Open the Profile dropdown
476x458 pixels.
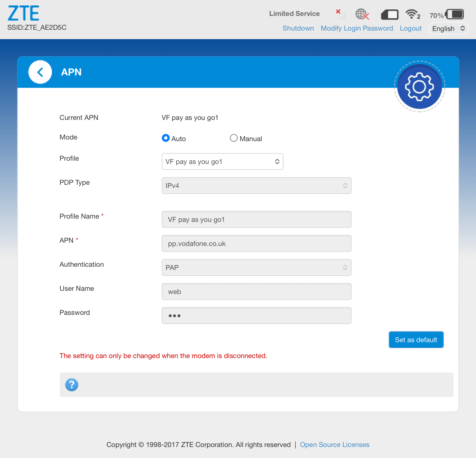point(223,162)
